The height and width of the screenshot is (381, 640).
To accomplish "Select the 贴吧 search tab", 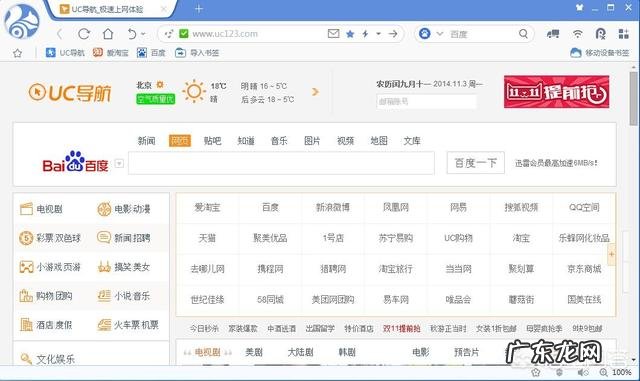I will click(x=212, y=141).
